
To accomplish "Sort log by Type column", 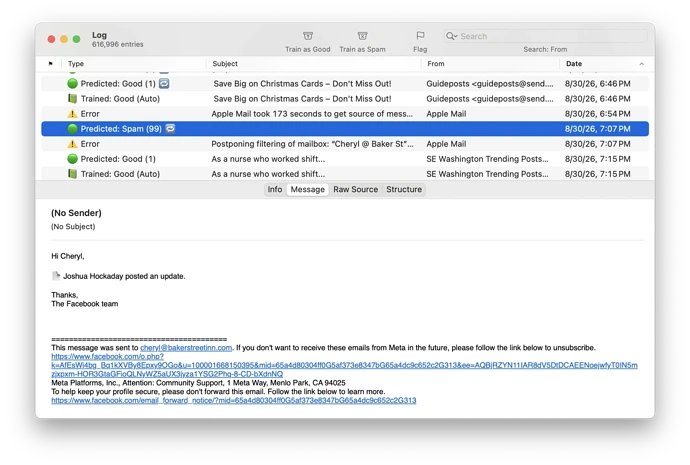I will [76, 64].
